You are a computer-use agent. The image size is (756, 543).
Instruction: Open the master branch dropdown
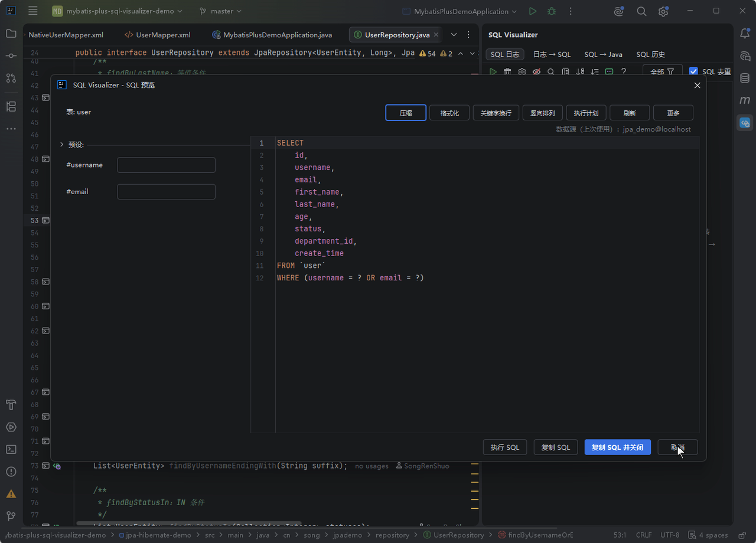(220, 11)
